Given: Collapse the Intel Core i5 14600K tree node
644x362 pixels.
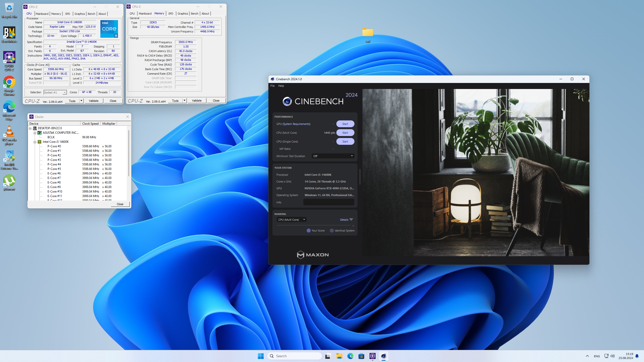Looking at the screenshot, I should click(x=35, y=142).
